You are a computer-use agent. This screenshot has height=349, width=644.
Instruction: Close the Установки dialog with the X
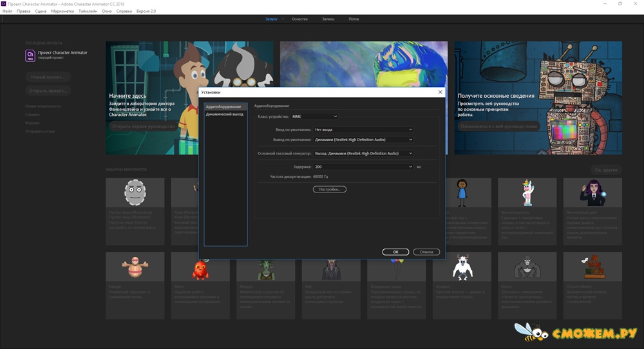pyautogui.click(x=440, y=92)
